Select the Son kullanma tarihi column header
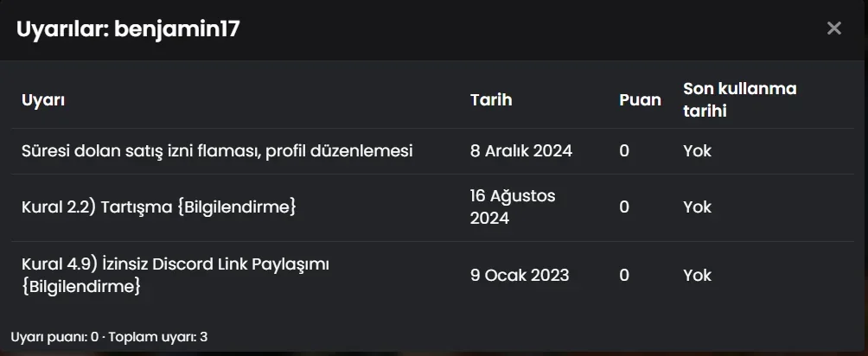The height and width of the screenshot is (356, 868). click(739, 99)
